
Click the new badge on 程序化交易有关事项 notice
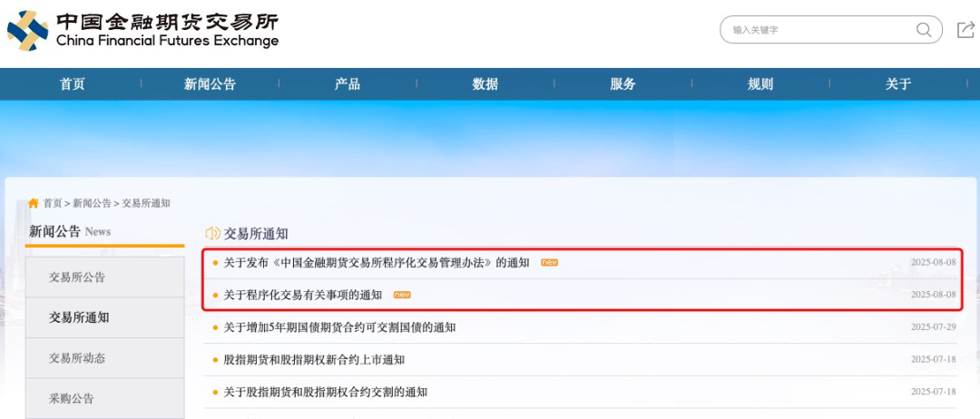click(x=402, y=295)
